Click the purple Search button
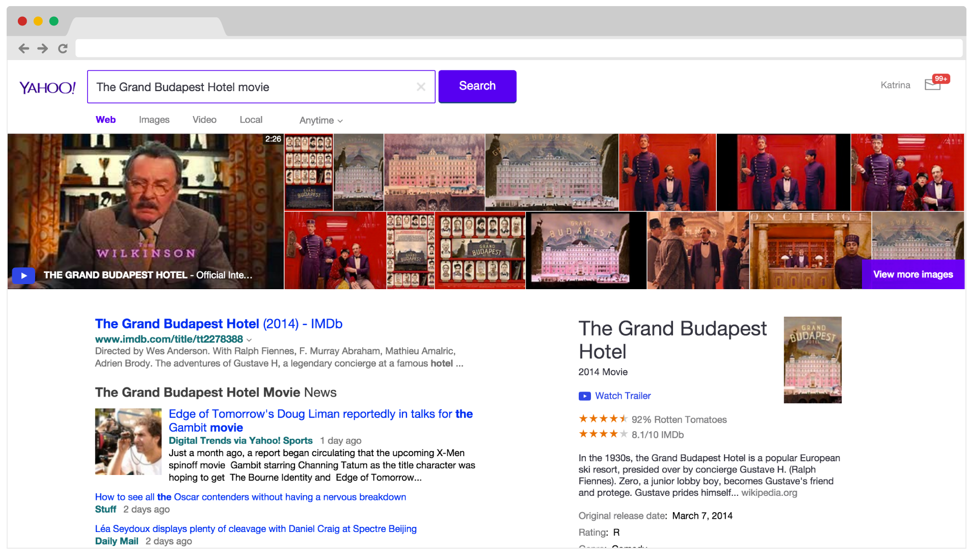 (477, 86)
